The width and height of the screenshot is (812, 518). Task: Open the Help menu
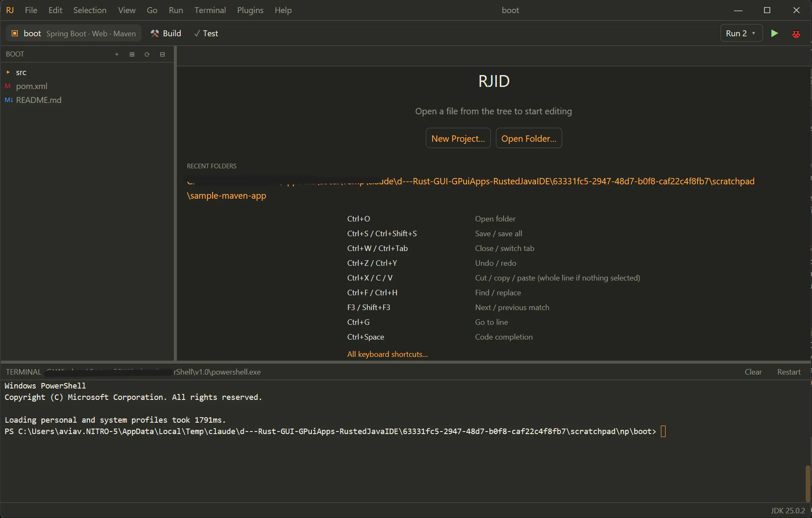pos(283,10)
